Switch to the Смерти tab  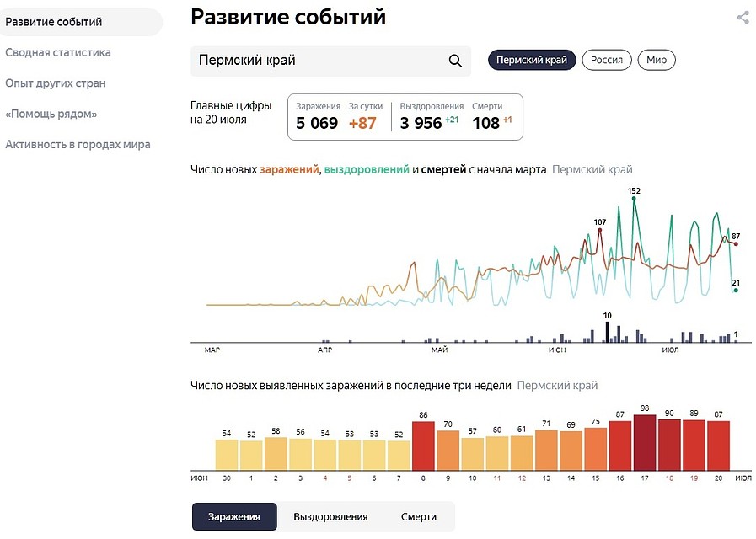point(419,517)
